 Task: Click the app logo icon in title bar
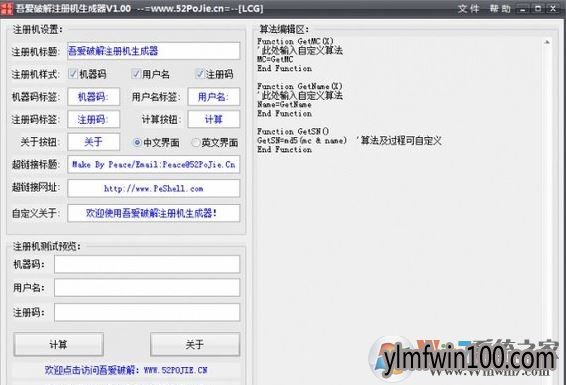[x=6, y=8]
